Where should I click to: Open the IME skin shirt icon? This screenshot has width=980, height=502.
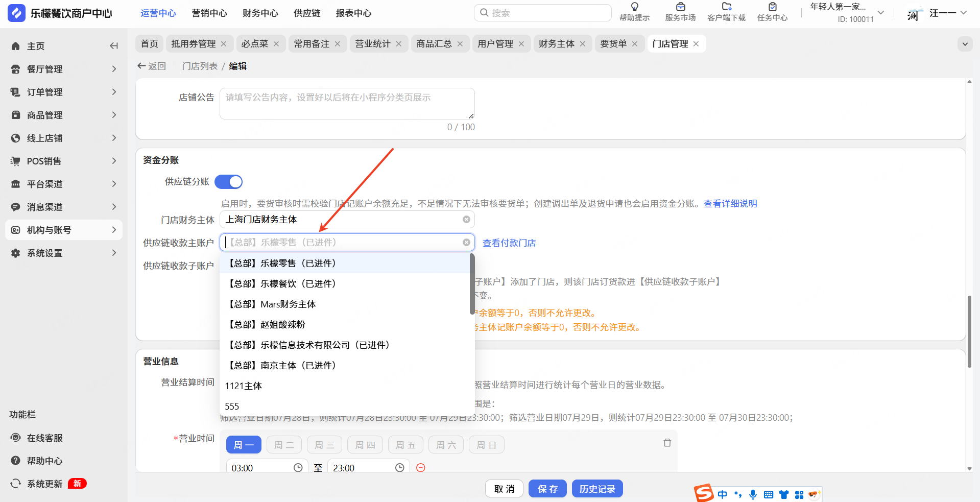[784, 494]
